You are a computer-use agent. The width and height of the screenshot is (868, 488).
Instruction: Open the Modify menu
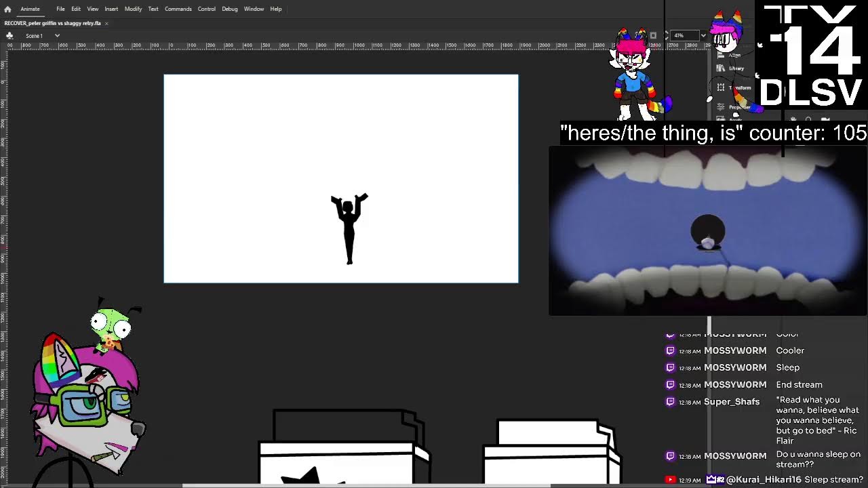pyautogui.click(x=133, y=9)
